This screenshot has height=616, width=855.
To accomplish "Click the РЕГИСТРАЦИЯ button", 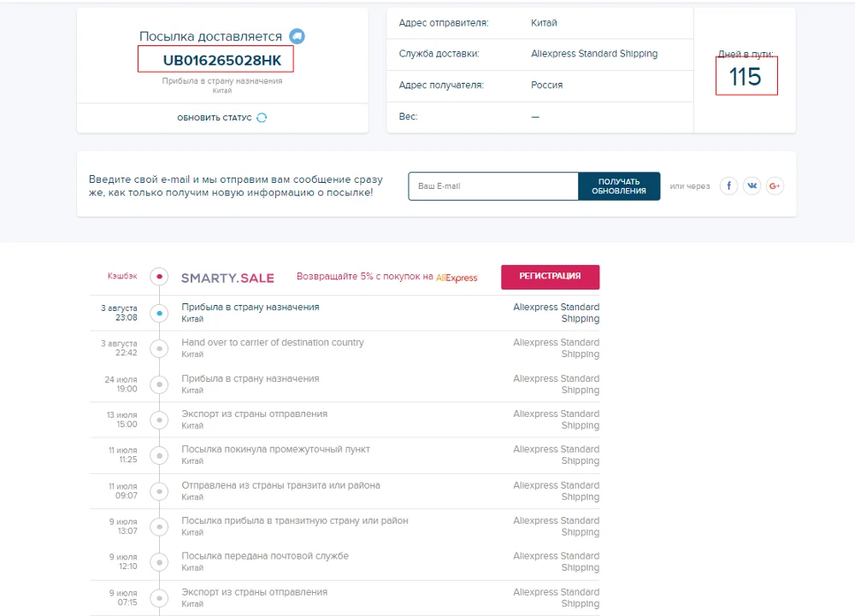I will click(550, 277).
